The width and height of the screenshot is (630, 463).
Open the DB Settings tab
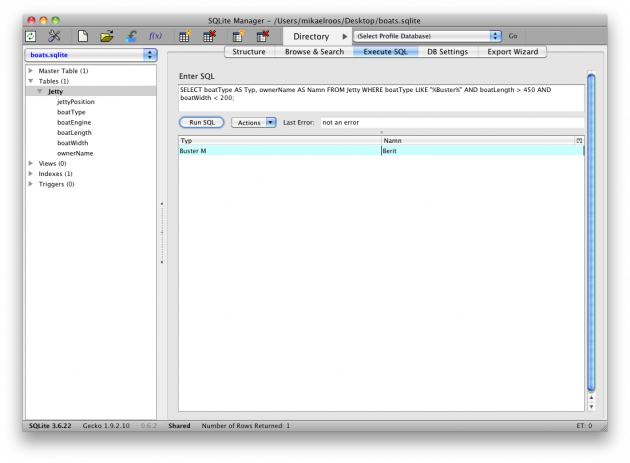tap(448, 52)
